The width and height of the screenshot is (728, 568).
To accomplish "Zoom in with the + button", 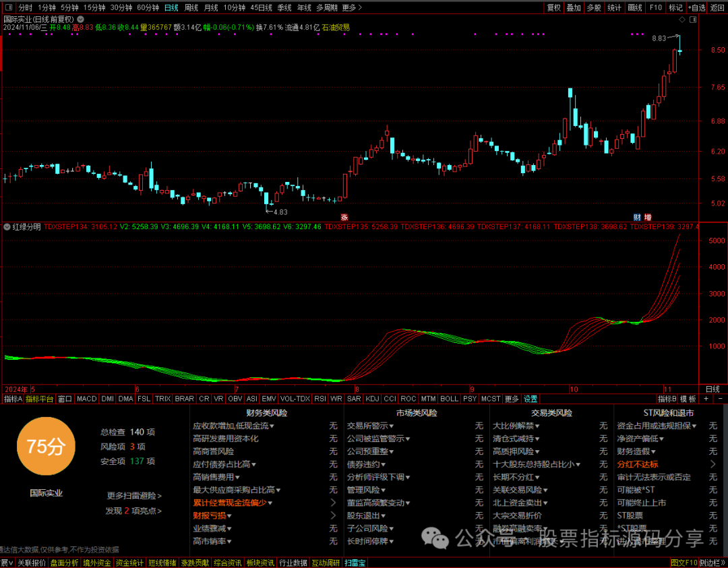I will [x=706, y=399].
